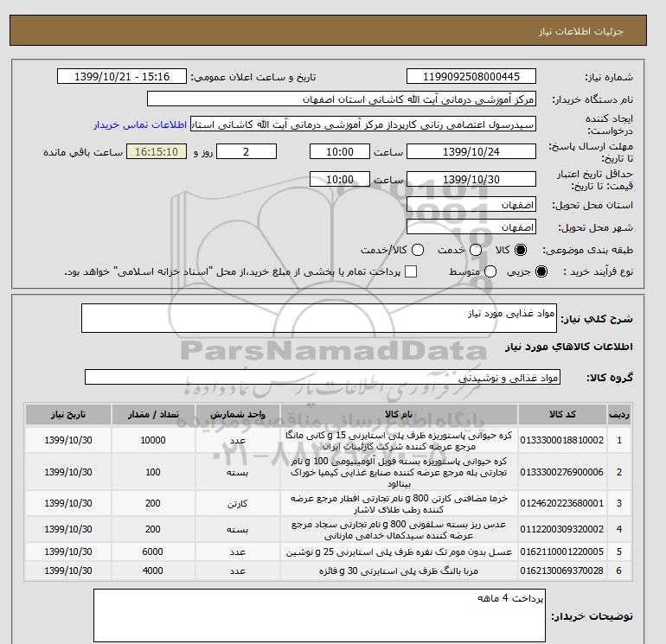Click quantity 6000 in row 5
Viewport: 666px width, 644px height.
pyautogui.click(x=153, y=552)
